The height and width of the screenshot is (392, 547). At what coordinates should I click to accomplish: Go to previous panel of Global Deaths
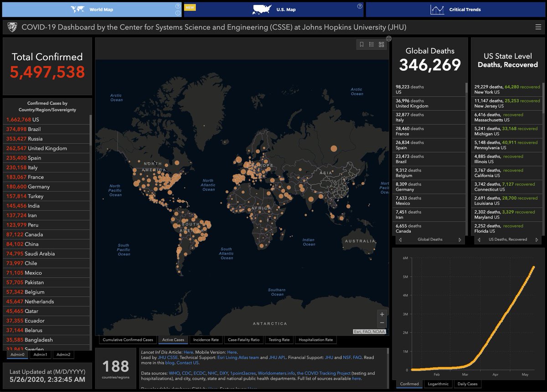click(400, 239)
